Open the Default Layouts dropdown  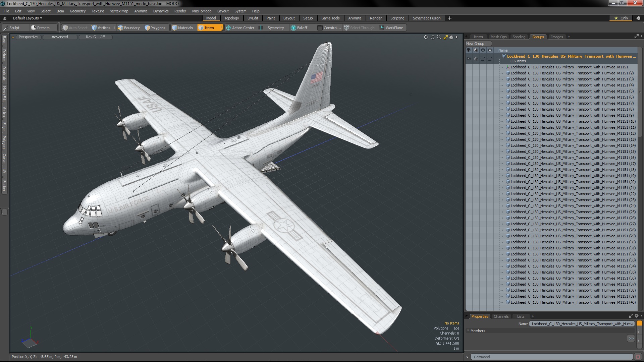click(x=28, y=18)
